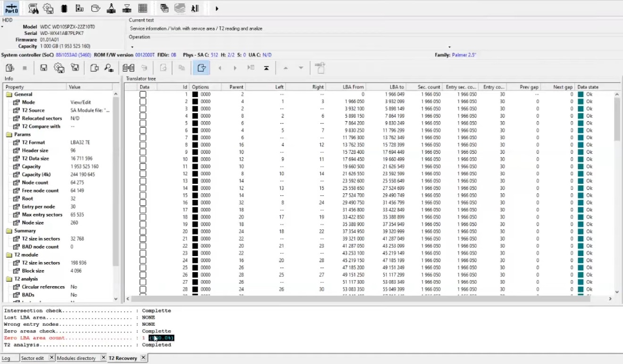
Task: Click the gear-over-floppy save icon in translator toolbar
Action: tap(59, 68)
